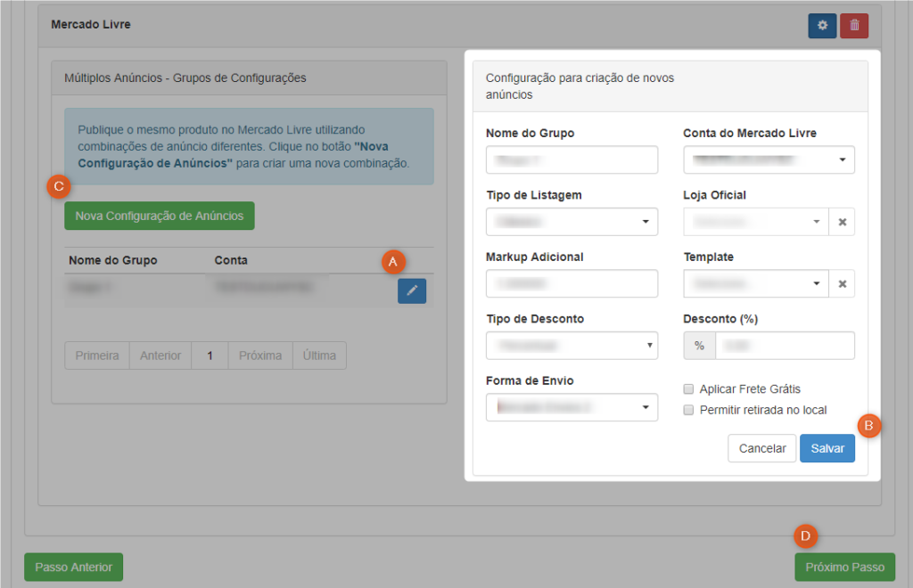This screenshot has height=588, width=913.
Task: Focus the Nome do Grupo input field
Action: [572, 160]
